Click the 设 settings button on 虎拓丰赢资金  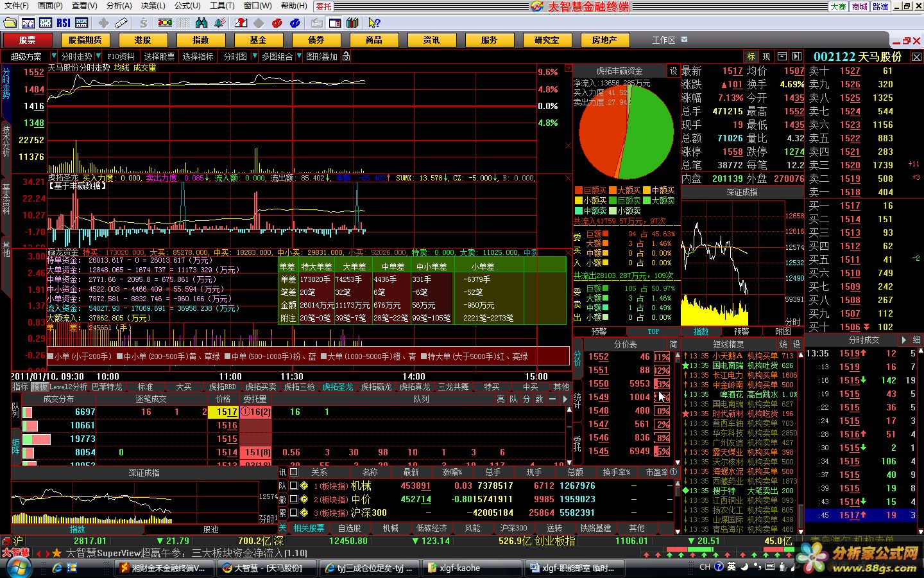(673, 71)
